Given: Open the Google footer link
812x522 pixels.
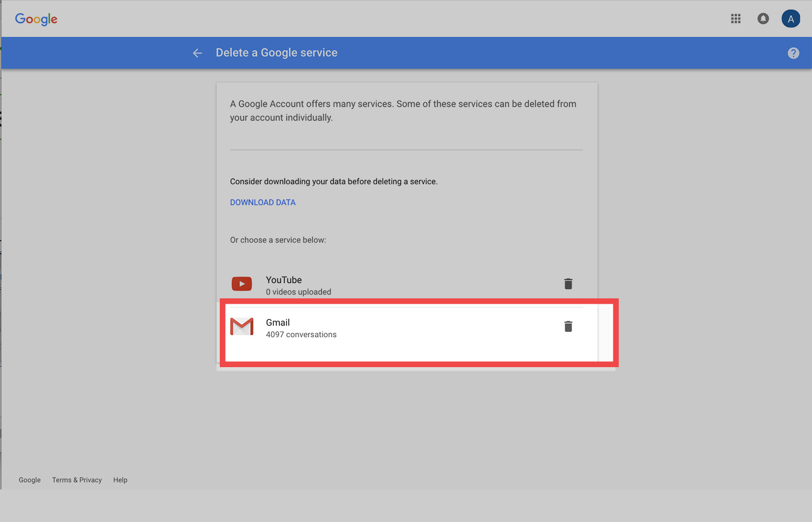Looking at the screenshot, I should click(30, 480).
